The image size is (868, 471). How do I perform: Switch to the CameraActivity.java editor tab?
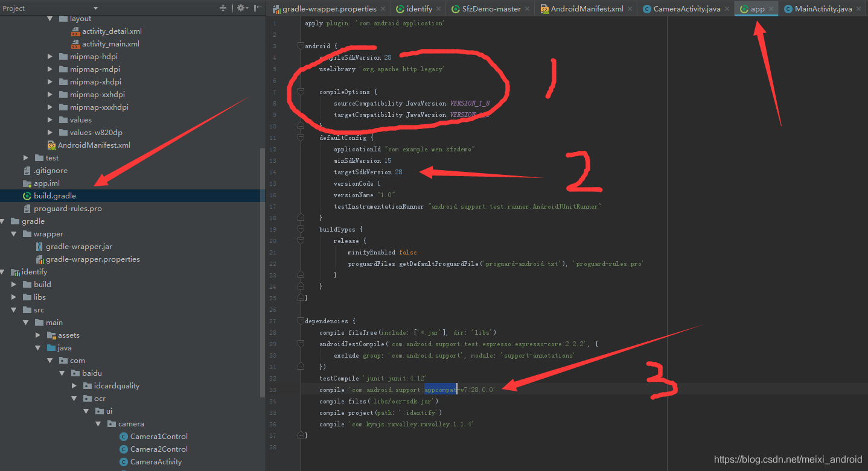[x=686, y=8]
